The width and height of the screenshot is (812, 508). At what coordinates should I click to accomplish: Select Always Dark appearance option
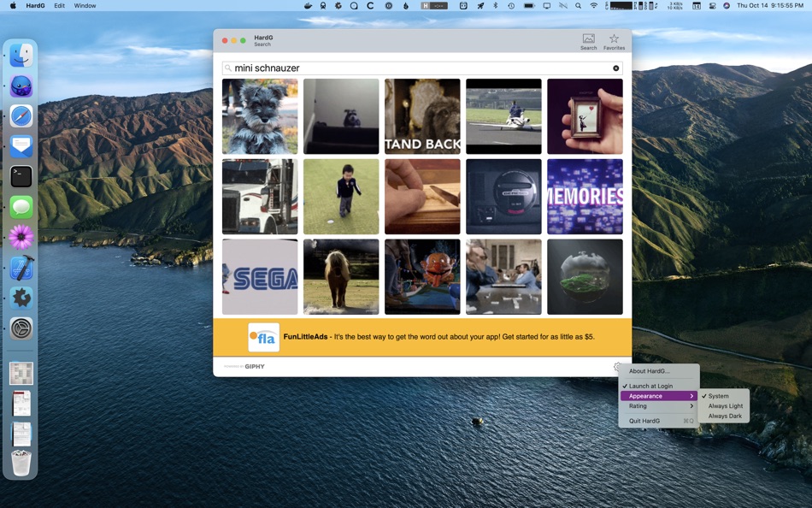[x=723, y=416]
